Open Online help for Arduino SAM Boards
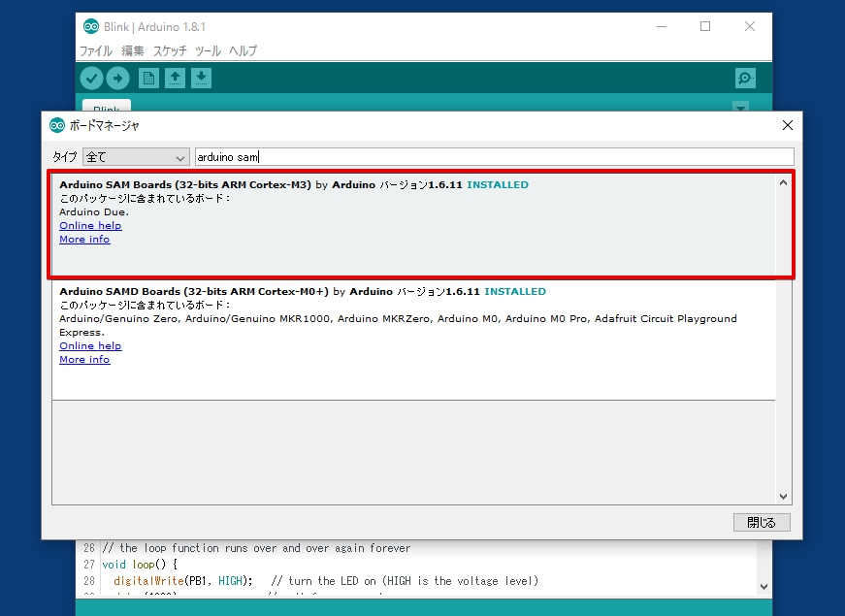The width and height of the screenshot is (845, 616). point(90,225)
